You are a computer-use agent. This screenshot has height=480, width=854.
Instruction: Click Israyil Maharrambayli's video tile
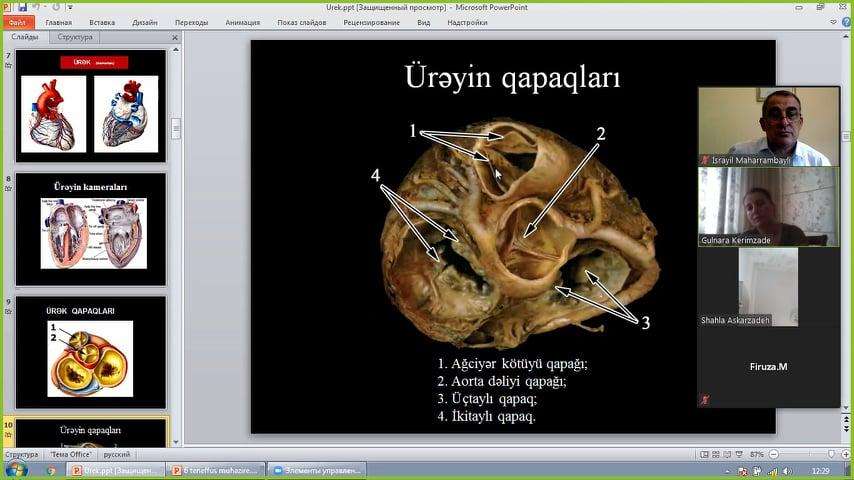(x=768, y=126)
